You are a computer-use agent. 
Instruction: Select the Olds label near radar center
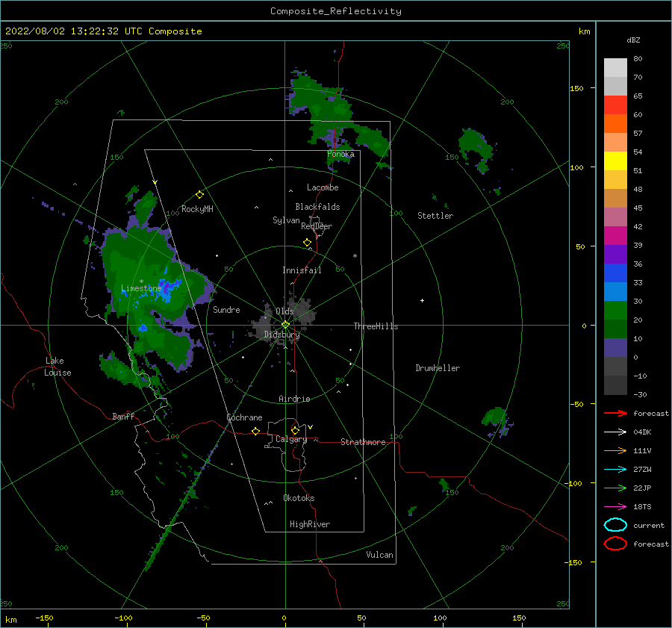[284, 311]
